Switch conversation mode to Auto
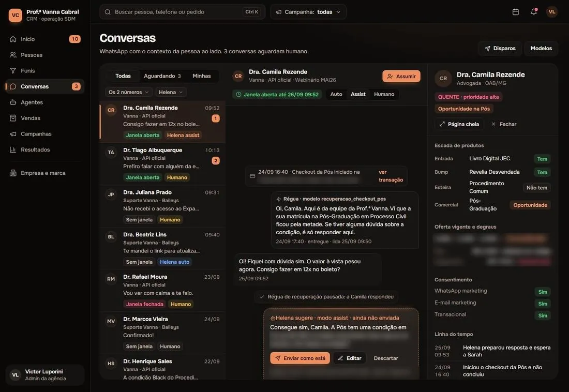Viewport: 569px width, 392px height. 336,94
